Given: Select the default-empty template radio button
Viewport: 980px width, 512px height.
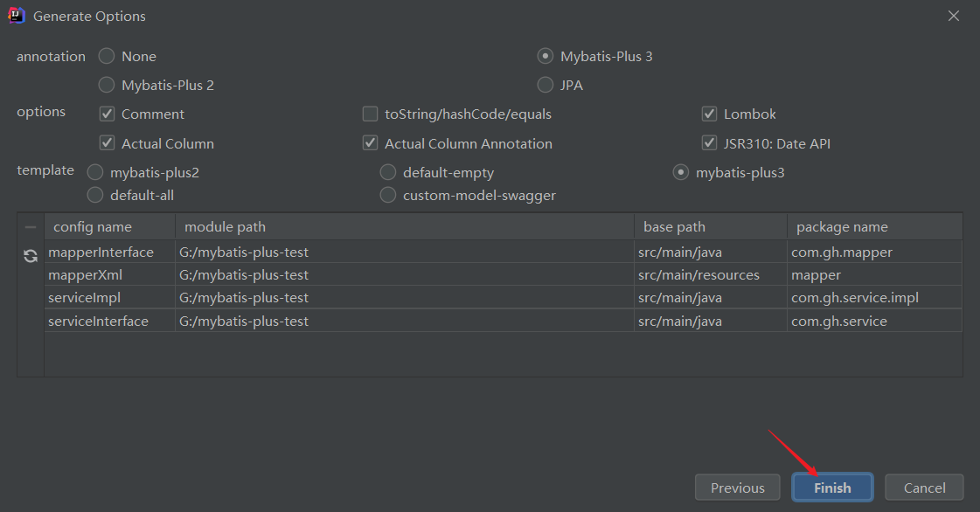Looking at the screenshot, I should point(388,173).
